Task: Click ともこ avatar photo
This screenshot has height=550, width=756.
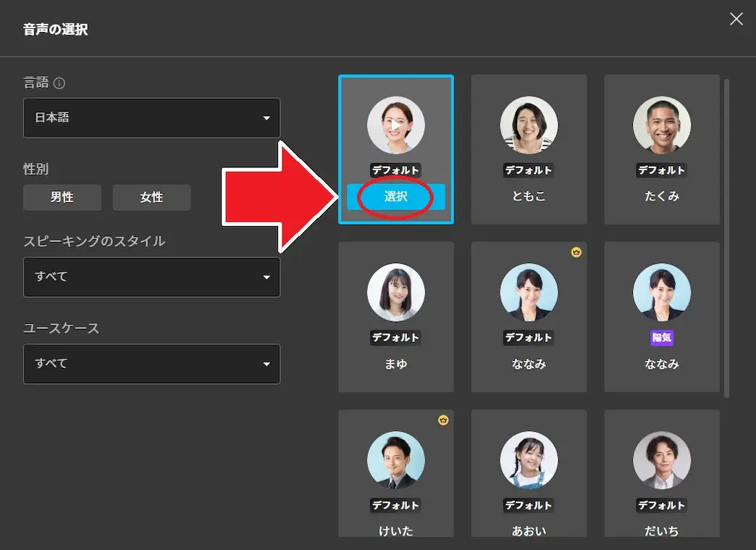Action: coord(529,125)
